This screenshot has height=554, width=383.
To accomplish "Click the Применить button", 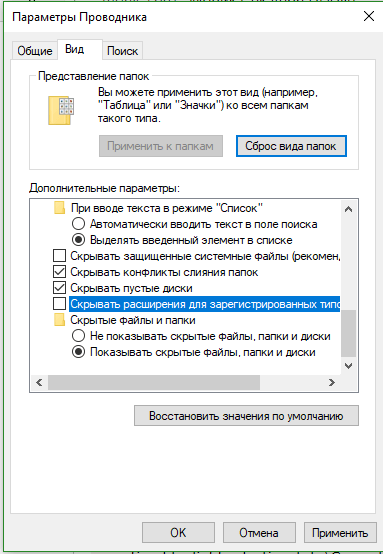I will pyautogui.click(x=340, y=532).
